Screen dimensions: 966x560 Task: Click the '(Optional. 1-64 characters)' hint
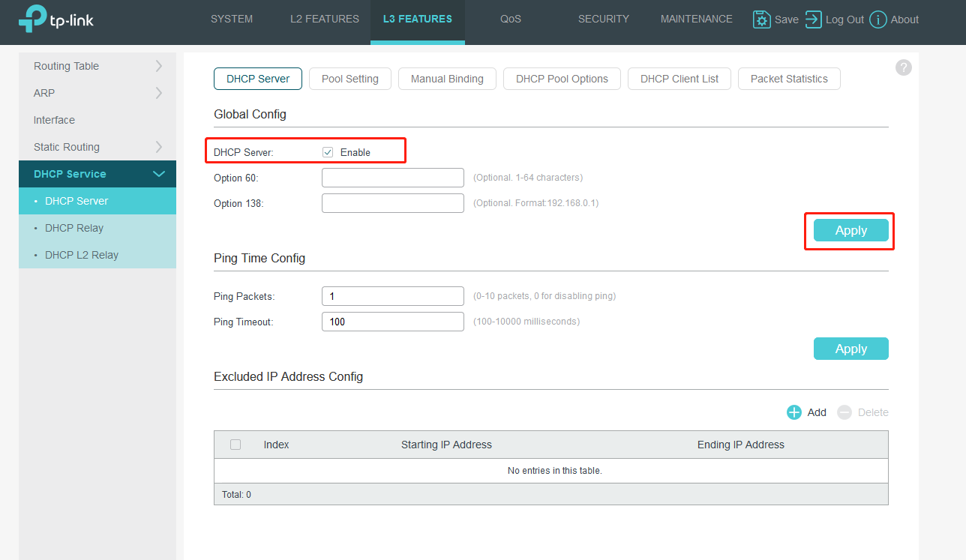528,178
